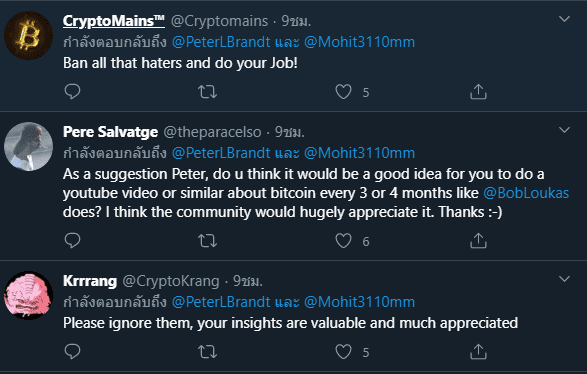Open Krrrang's pink brain avatar

28,295
